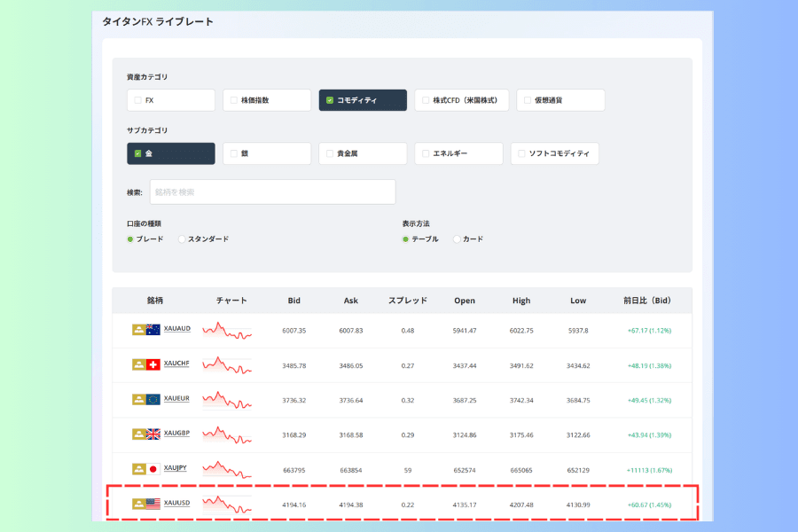Click the XAUAUD bid value 6007.35
The height and width of the screenshot is (532, 798).
pyautogui.click(x=294, y=331)
